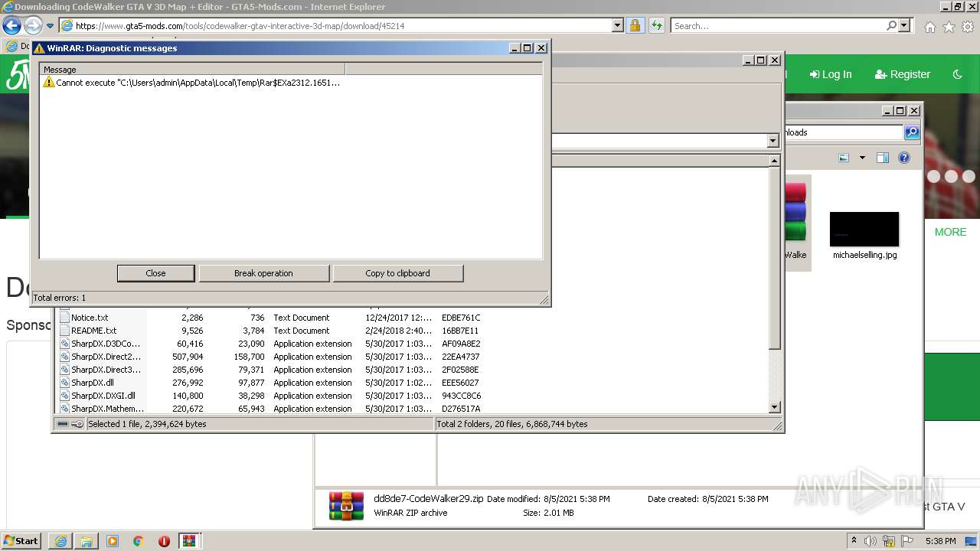Click the magnifier search icon in IE

[x=891, y=25]
